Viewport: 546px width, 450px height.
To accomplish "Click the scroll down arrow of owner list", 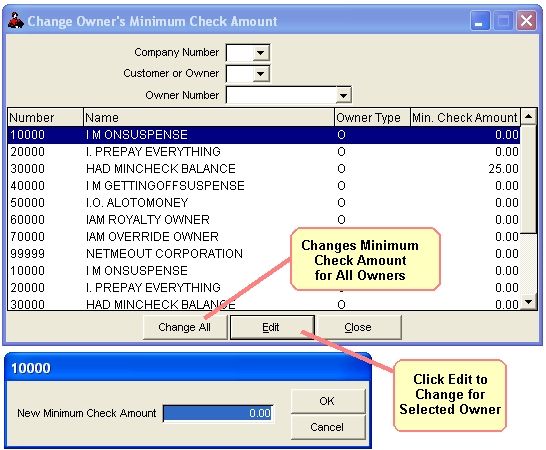I will 529,302.
